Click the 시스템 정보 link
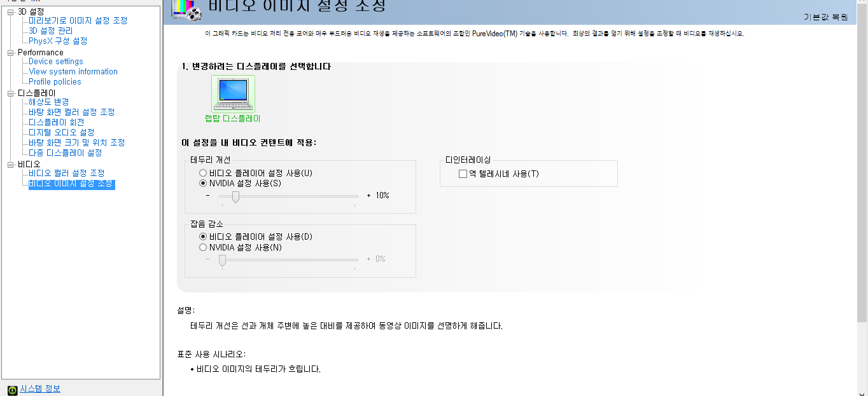This screenshot has width=868, height=396. (40, 389)
